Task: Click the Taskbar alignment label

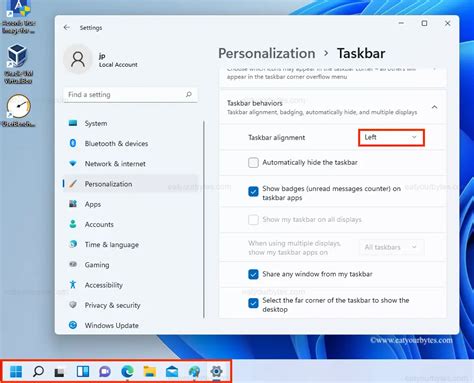Action: pyautogui.click(x=277, y=137)
